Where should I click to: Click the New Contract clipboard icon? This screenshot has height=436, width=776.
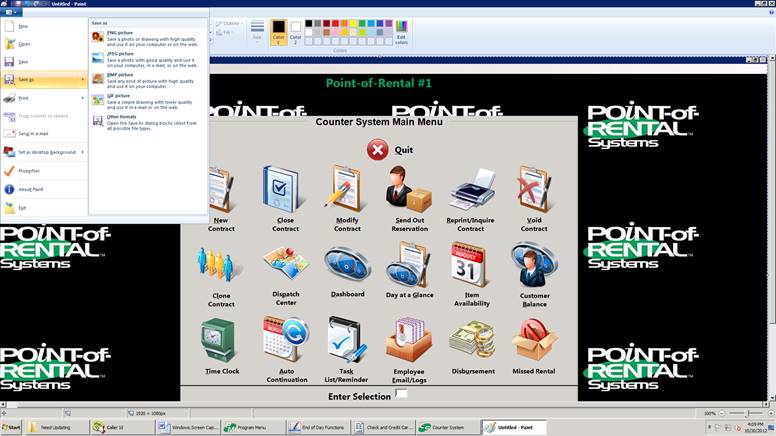pos(221,191)
